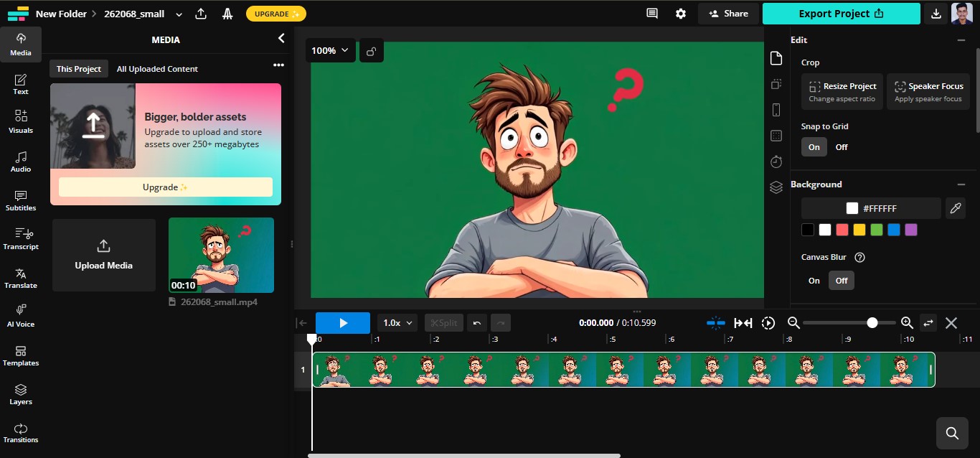Open the AI Voice panel
Screen dimensions: 980x458
click(20, 316)
